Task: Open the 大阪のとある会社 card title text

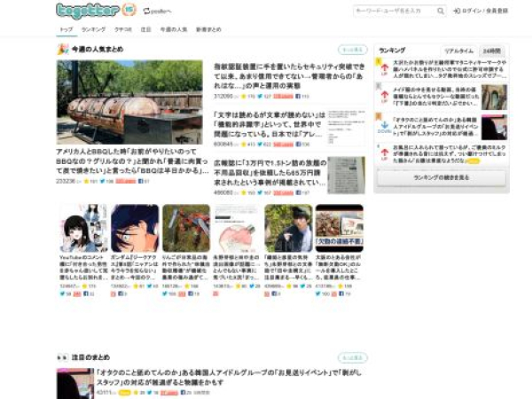Action: pyautogui.click(x=340, y=268)
